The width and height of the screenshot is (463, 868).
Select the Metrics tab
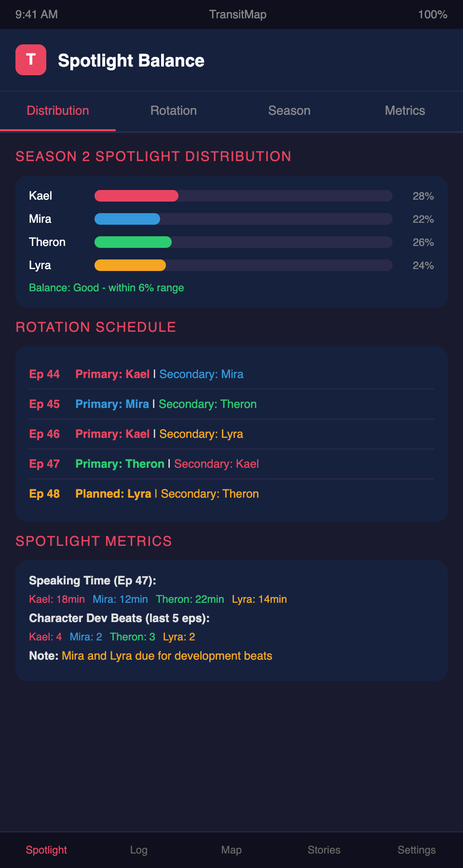tap(405, 111)
